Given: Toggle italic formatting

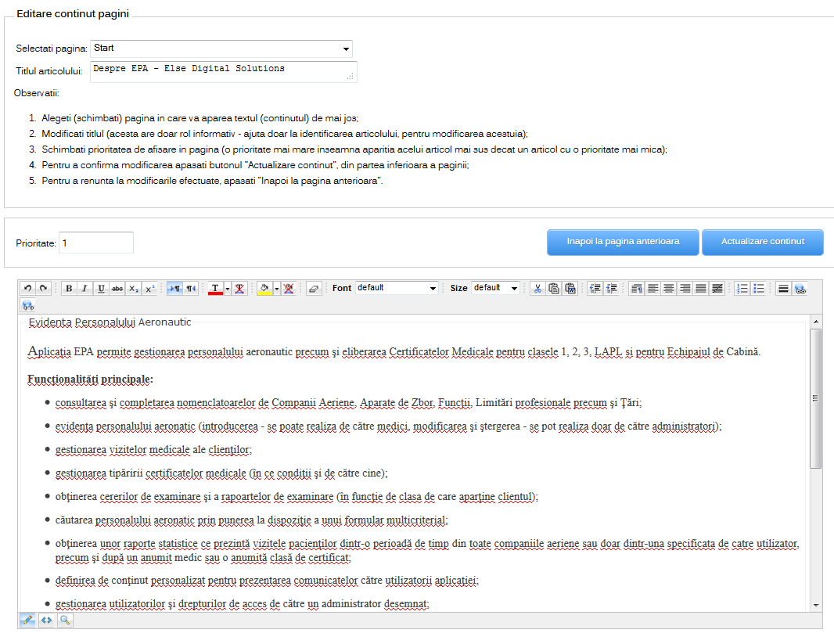Looking at the screenshot, I should point(85,288).
